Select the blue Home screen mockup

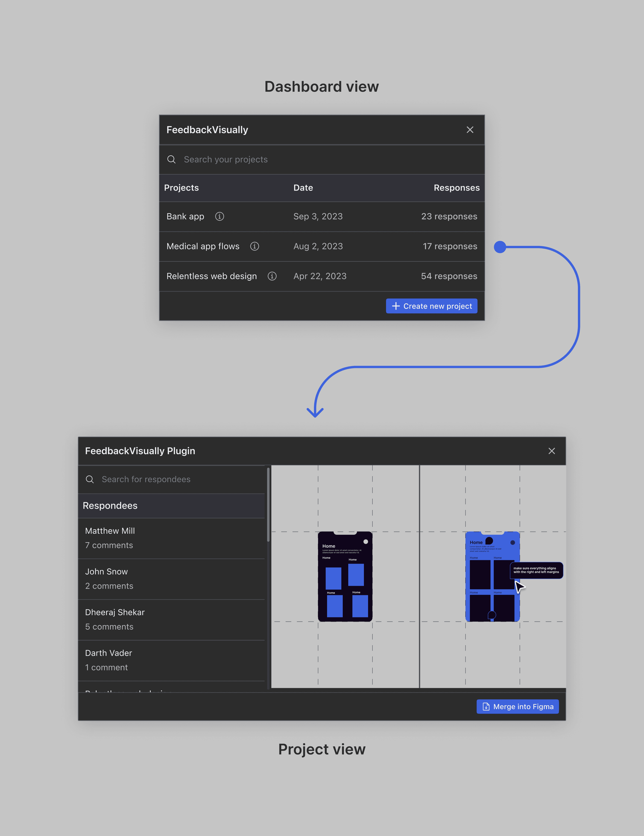point(492,577)
